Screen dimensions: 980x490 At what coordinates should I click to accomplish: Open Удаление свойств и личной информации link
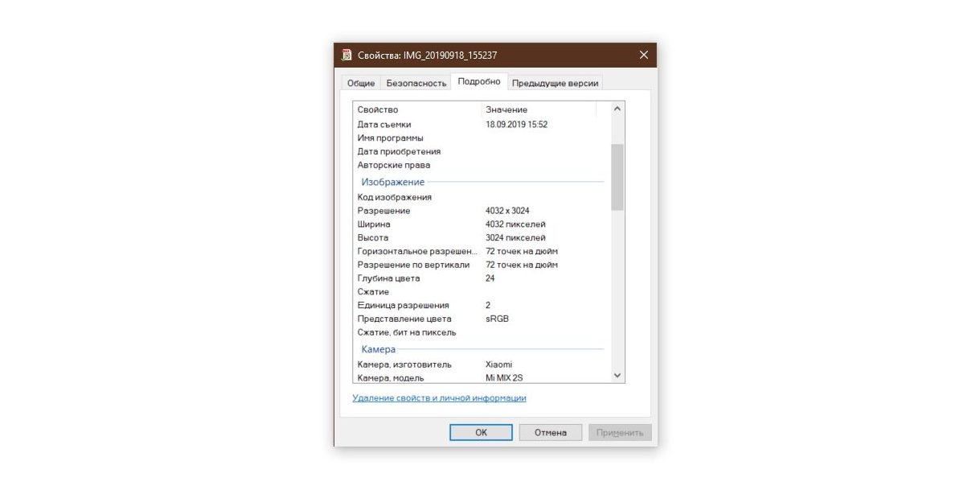(x=439, y=398)
